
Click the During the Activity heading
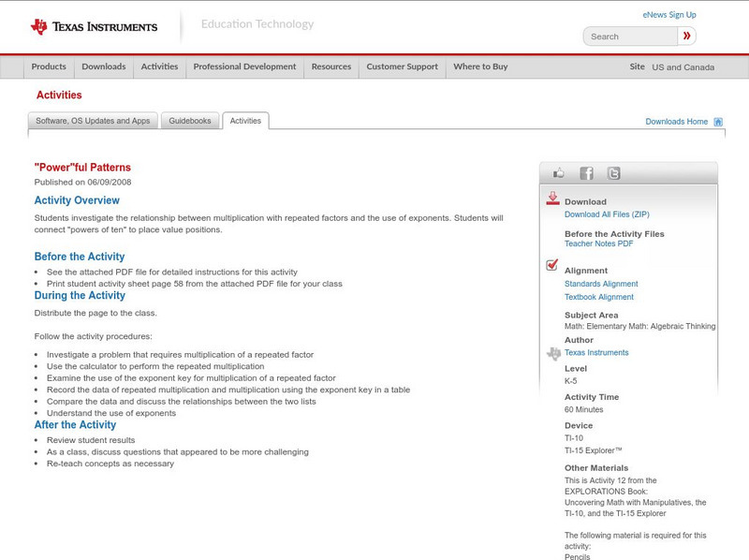click(x=80, y=295)
